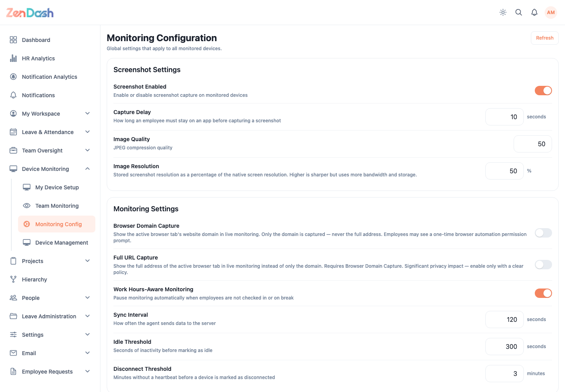Screen dimensions: 565x392
Task: Collapse the Device Monitoring section chevron
Action: 87,169
